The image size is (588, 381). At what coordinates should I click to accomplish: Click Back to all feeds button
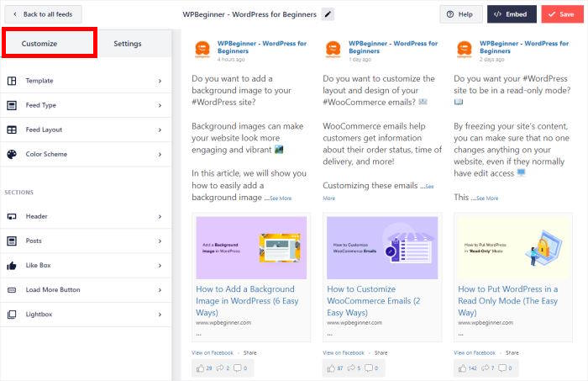point(43,14)
